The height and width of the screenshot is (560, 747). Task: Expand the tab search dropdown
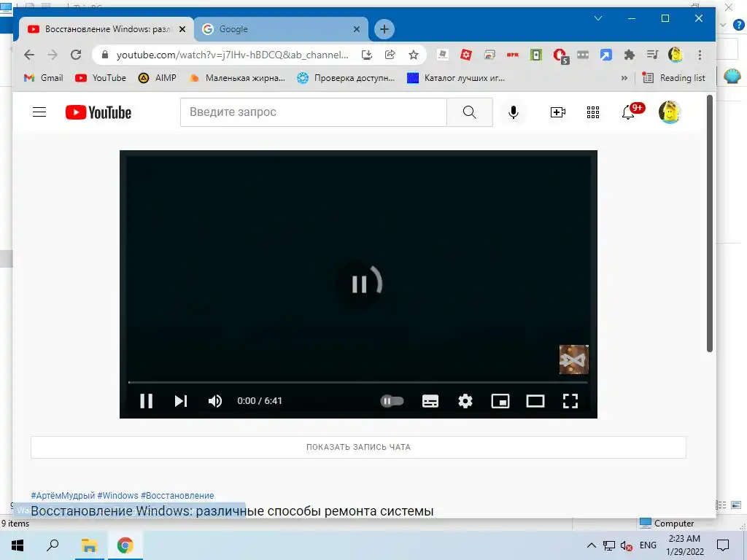[x=598, y=18]
